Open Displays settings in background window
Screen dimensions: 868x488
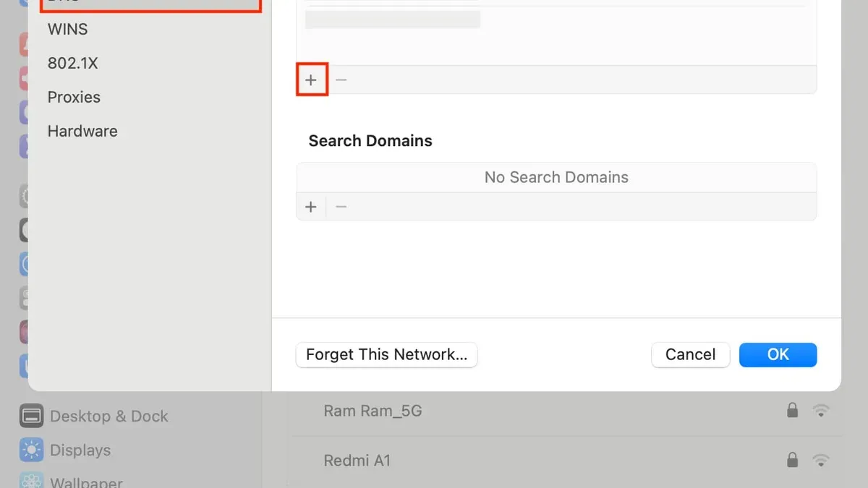click(80, 450)
